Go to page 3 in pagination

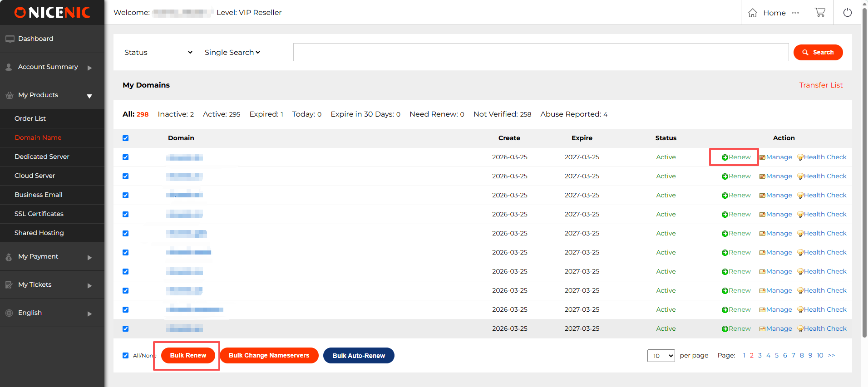(x=759, y=355)
